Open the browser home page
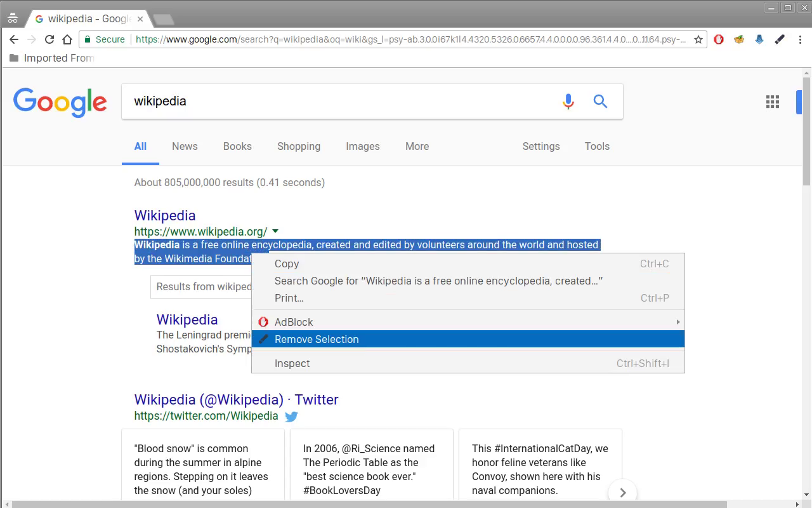The image size is (812, 508). [67, 39]
